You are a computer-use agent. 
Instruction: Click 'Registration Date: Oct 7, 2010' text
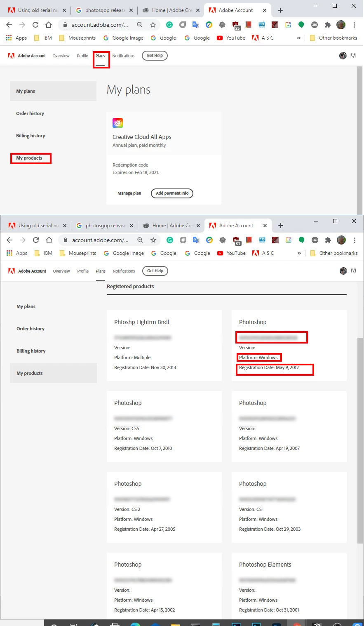click(143, 448)
